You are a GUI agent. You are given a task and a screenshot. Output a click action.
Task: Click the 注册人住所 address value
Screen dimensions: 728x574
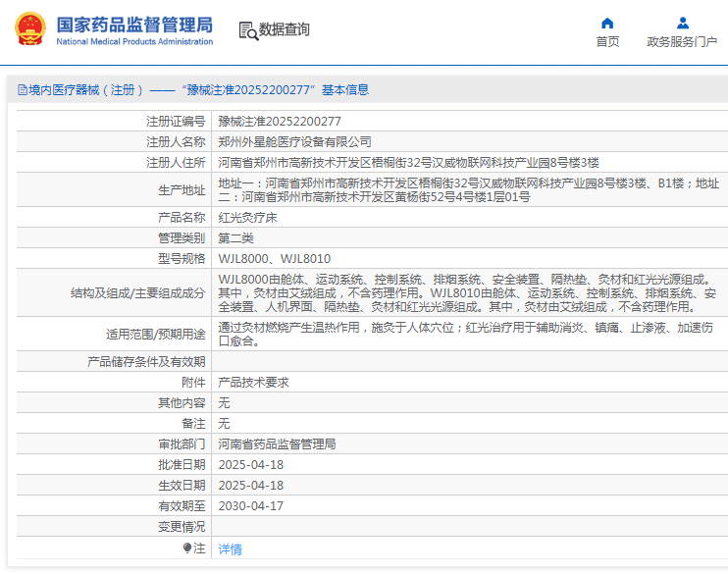(408, 163)
